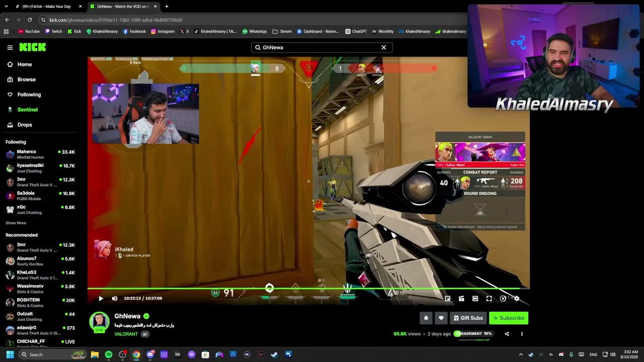Open the Facebook bookmark
The width and height of the screenshot is (644, 362).
coord(134,31)
